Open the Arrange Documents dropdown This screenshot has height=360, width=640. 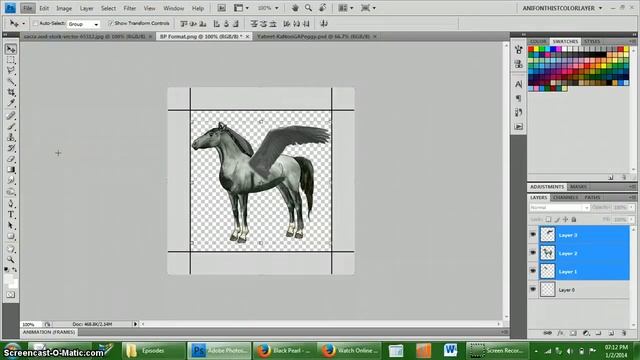pyautogui.click(x=345, y=8)
